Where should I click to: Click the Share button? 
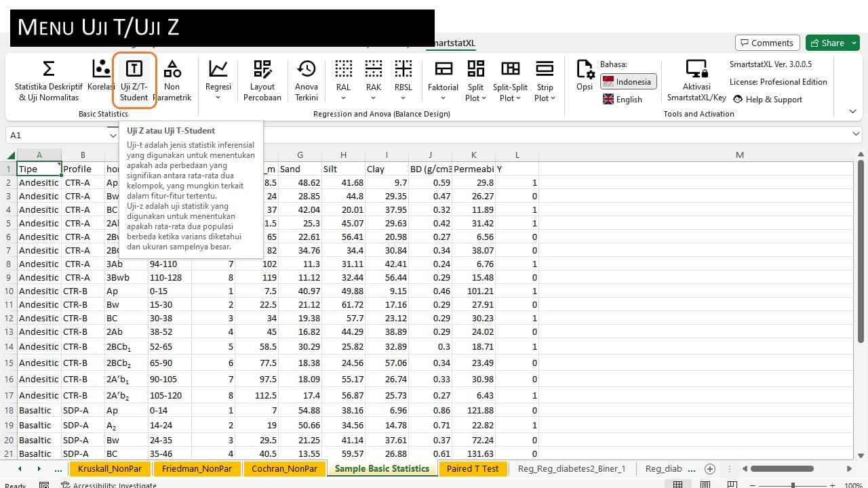(832, 43)
